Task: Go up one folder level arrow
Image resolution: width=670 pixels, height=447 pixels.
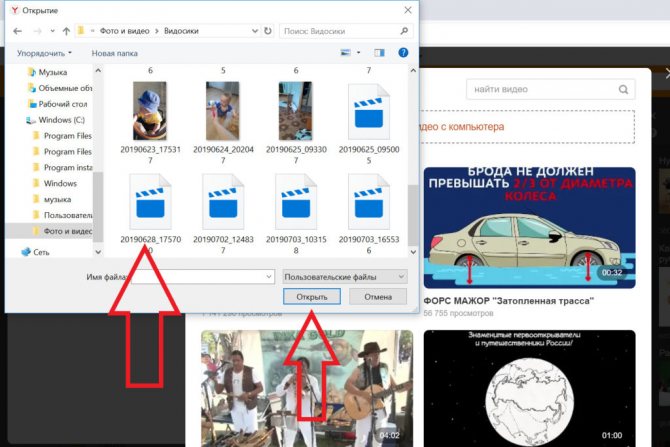Action: [x=66, y=31]
